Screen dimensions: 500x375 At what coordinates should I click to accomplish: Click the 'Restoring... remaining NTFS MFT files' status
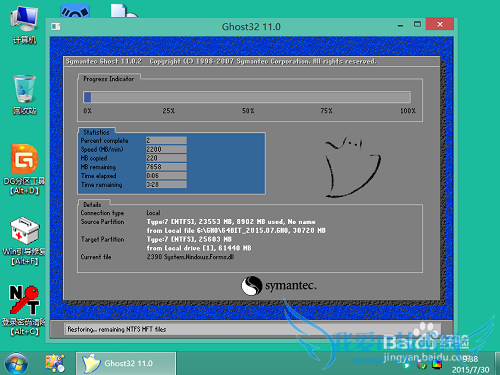click(117, 329)
